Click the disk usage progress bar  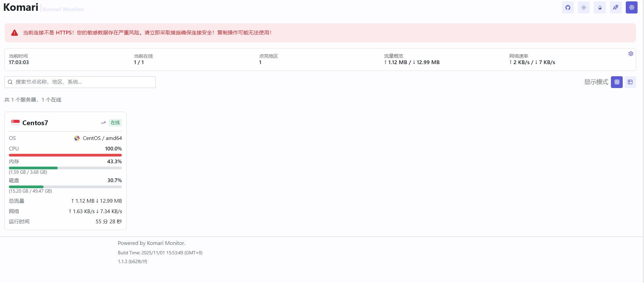65,187
